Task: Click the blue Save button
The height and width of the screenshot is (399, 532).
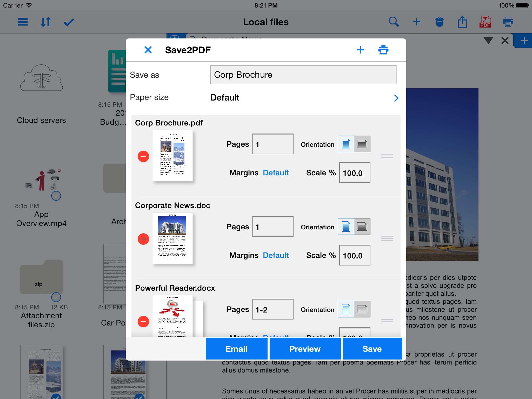Action: coord(372,349)
